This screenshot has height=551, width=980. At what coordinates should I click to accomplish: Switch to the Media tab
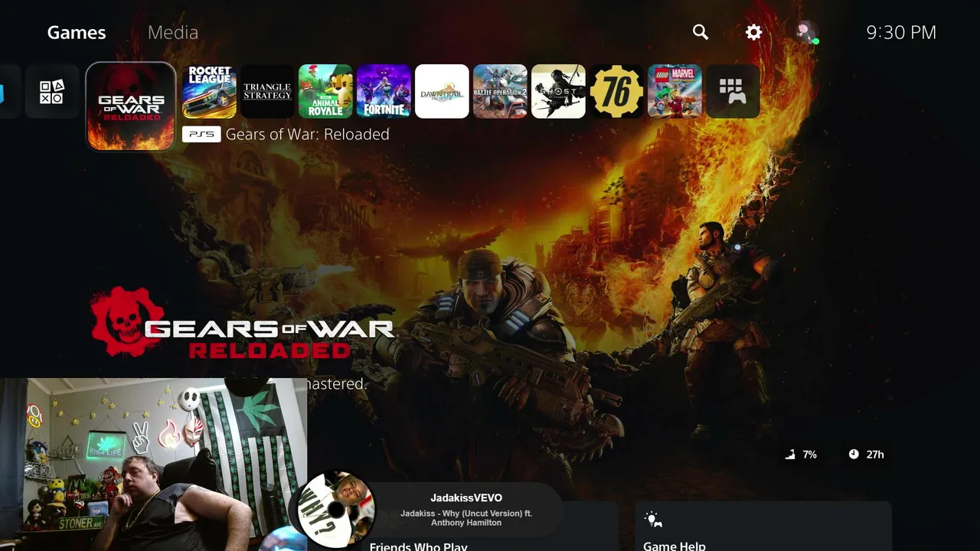(x=173, y=32)
